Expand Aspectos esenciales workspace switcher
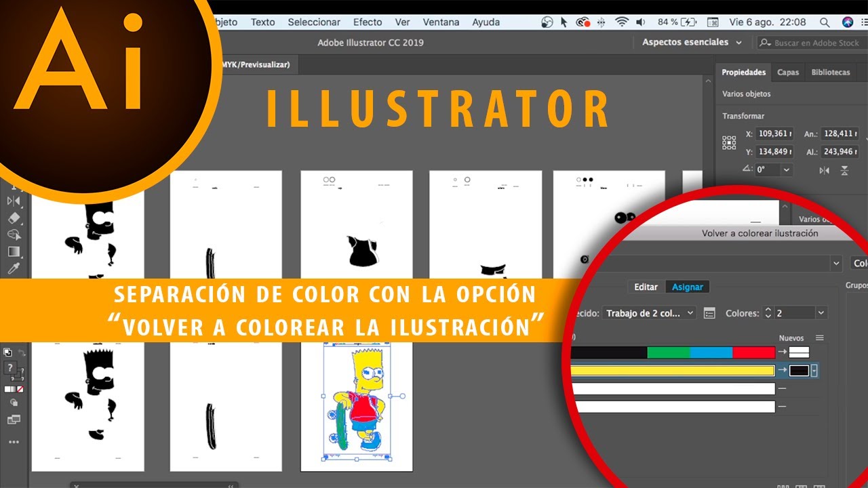Screen dimensions: 868x488 692,42
